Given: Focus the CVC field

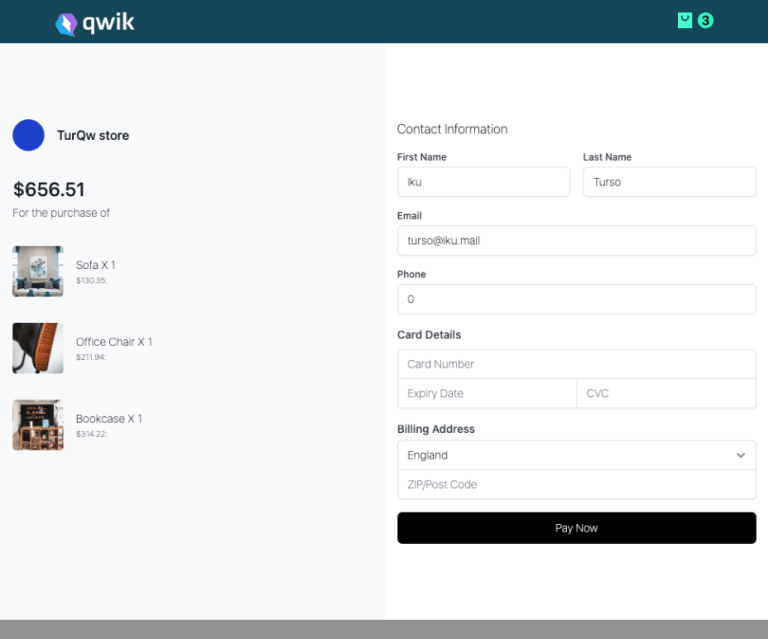Looking at the screenshot, I should [667, 393].
